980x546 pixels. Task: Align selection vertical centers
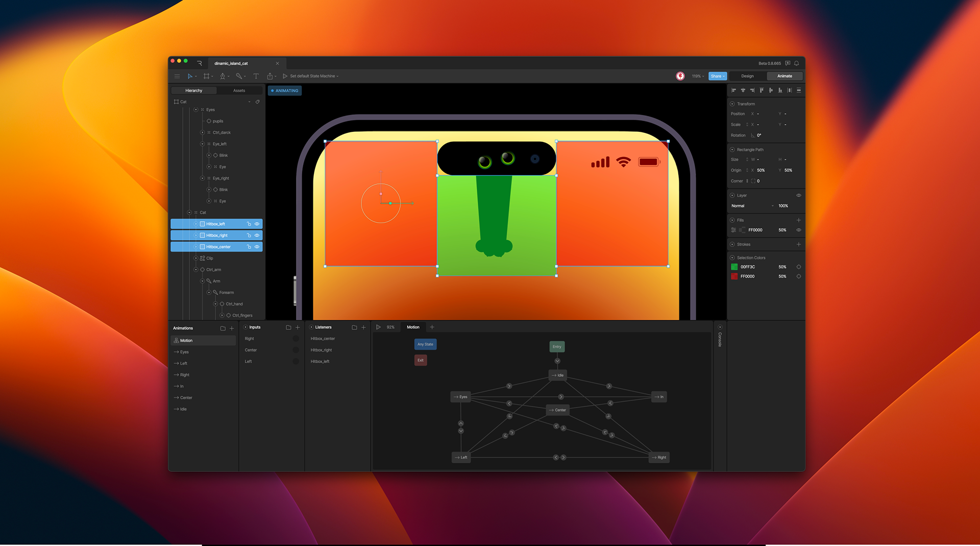click(x=771, y=90)
